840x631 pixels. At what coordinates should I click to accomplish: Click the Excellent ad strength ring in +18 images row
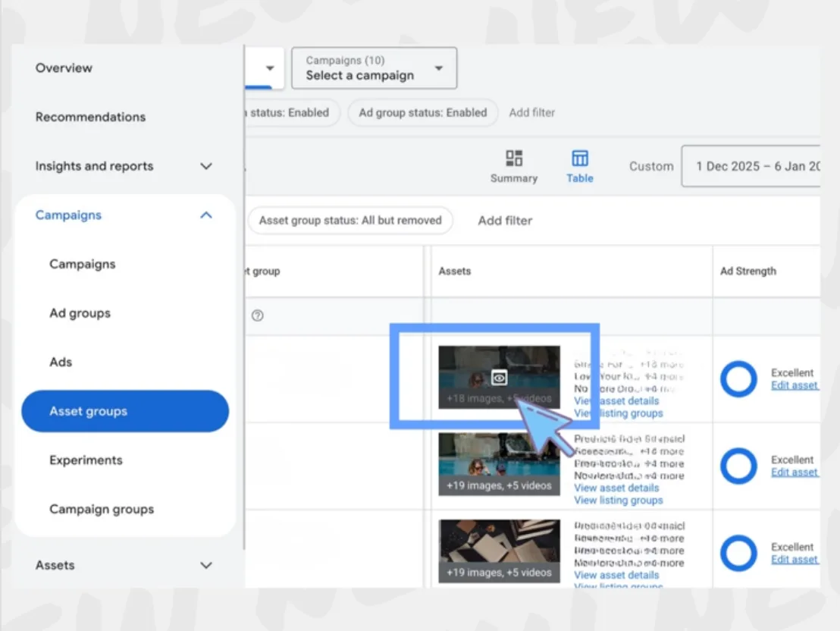[738, 379]
